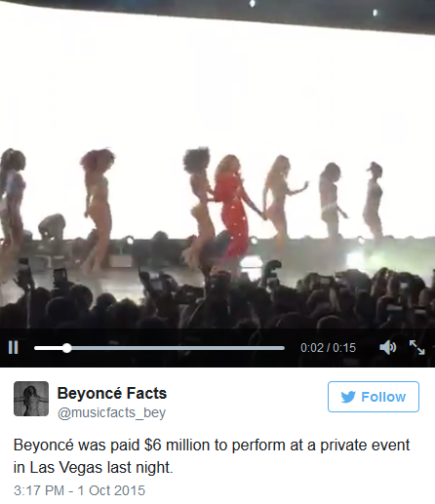This screenshot has width=435, height=504.
Task: Click the Follow button
Action: (x=374, y=397)
